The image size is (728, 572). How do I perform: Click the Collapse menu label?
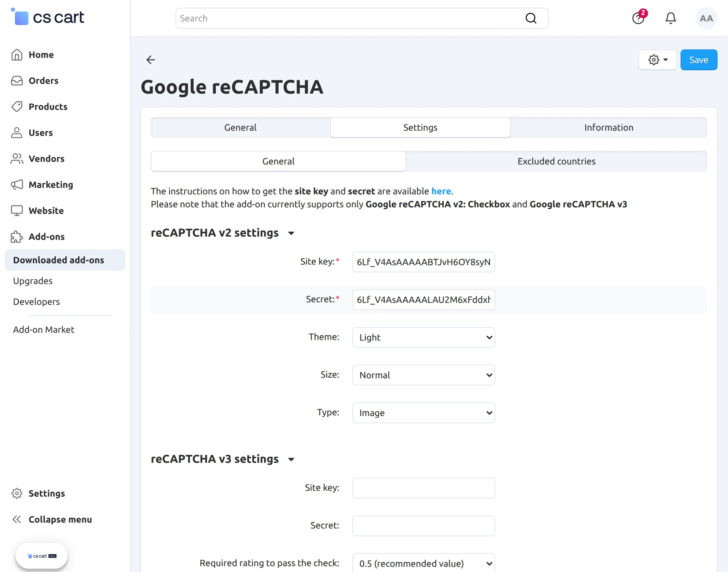pos(60,519)
